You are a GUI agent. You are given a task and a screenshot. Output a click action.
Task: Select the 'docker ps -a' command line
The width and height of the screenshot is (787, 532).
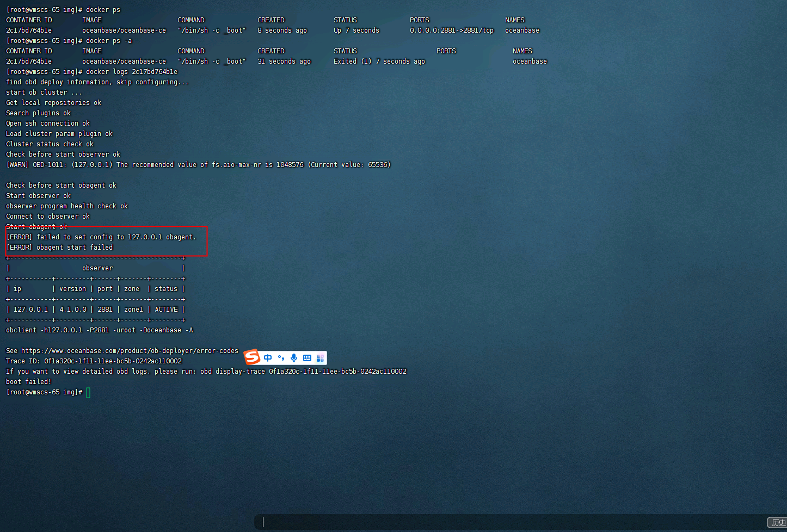[109, 41]
